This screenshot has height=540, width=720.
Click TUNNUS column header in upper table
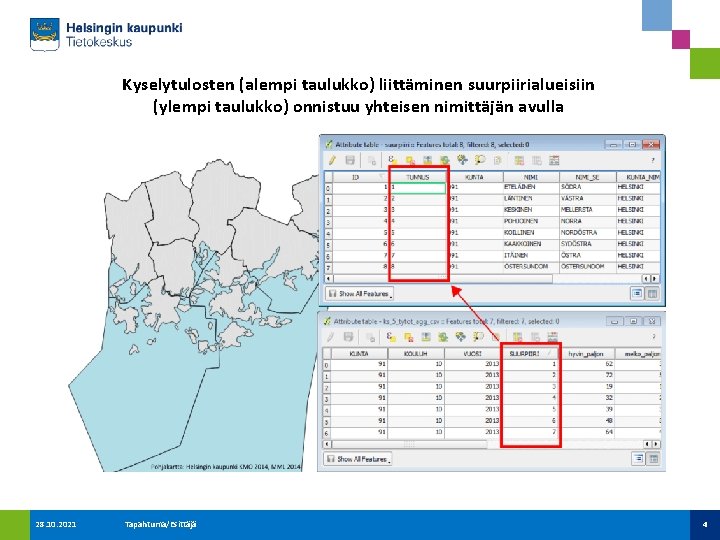pyautogui.click(x=418, y=177)
